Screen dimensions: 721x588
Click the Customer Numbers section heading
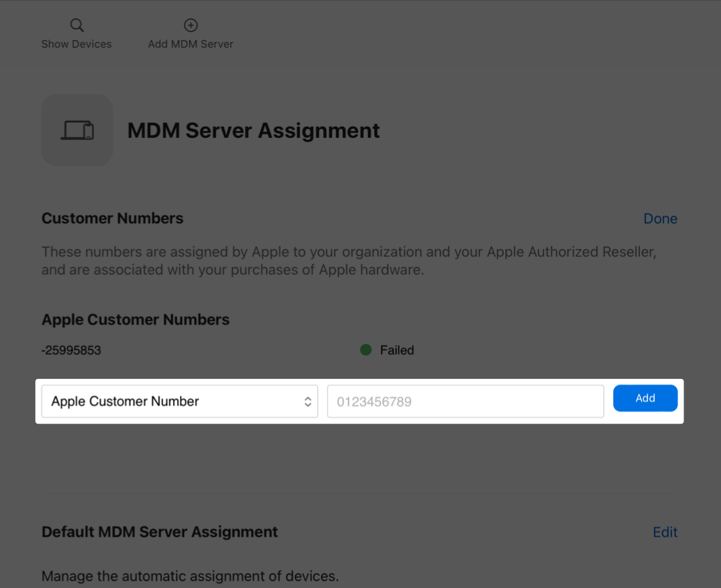(113, 219)
